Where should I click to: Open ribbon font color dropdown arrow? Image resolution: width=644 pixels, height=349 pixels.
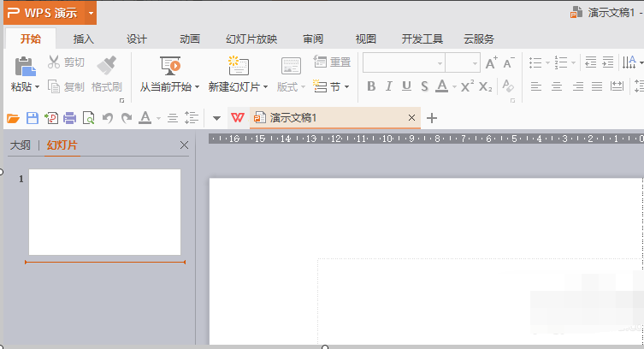[x=454, y=86]
